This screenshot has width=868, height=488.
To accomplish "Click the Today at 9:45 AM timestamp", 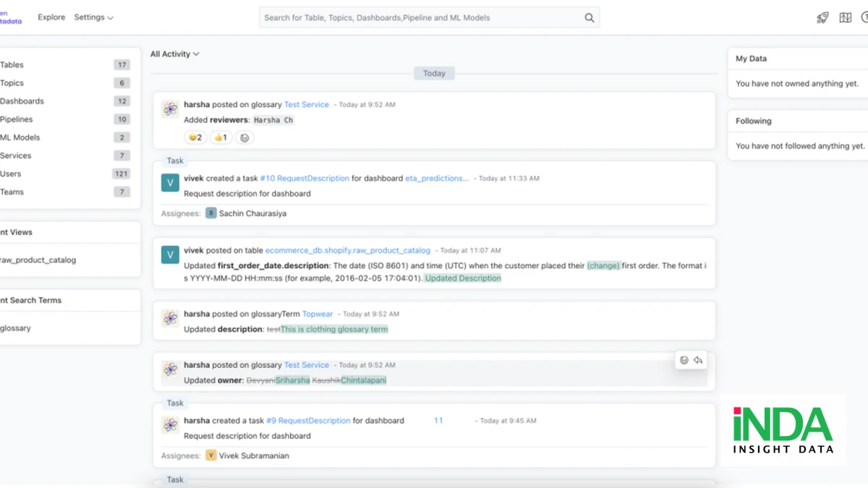I will tap(509, 421).
